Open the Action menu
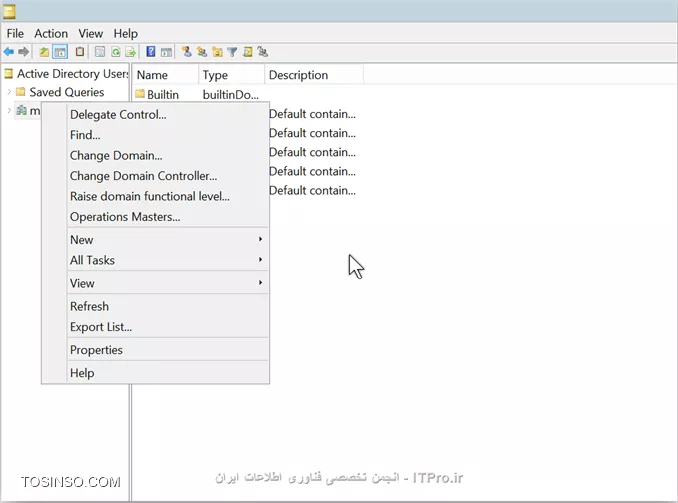The width and height of the screenshot is (678, 503). (51, 33)
